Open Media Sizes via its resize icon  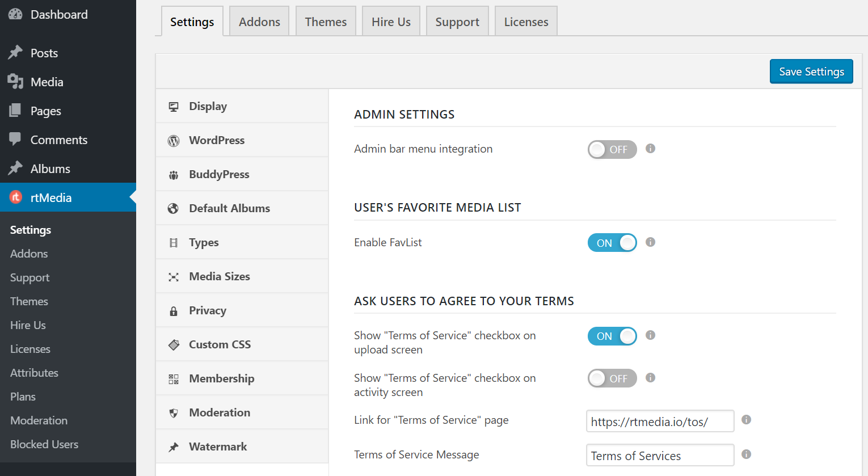173,276
